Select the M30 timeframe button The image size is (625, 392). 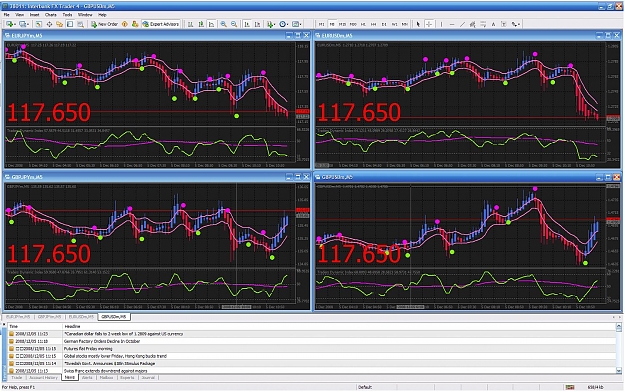pos(353,24)
